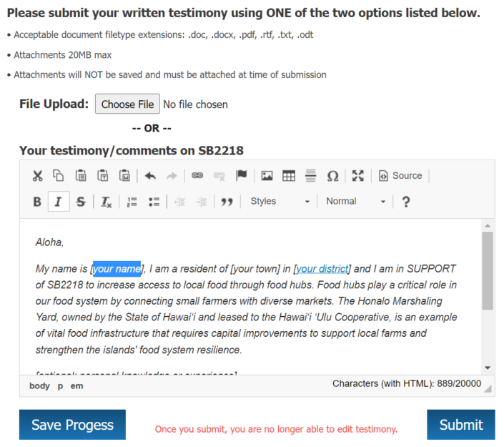The image size is (504, 447).
Task: Insert an image using the picture icon
Action: click(x=267, y=176)
